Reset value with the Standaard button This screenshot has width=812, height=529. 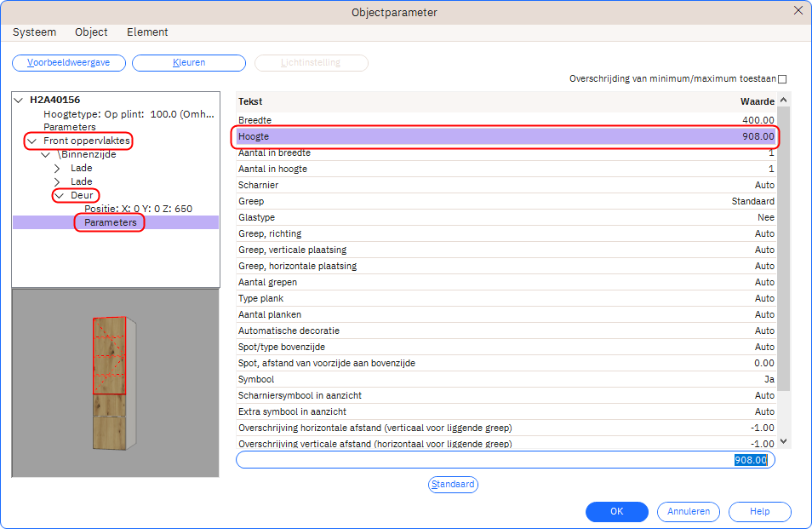[x=453, y=485]
